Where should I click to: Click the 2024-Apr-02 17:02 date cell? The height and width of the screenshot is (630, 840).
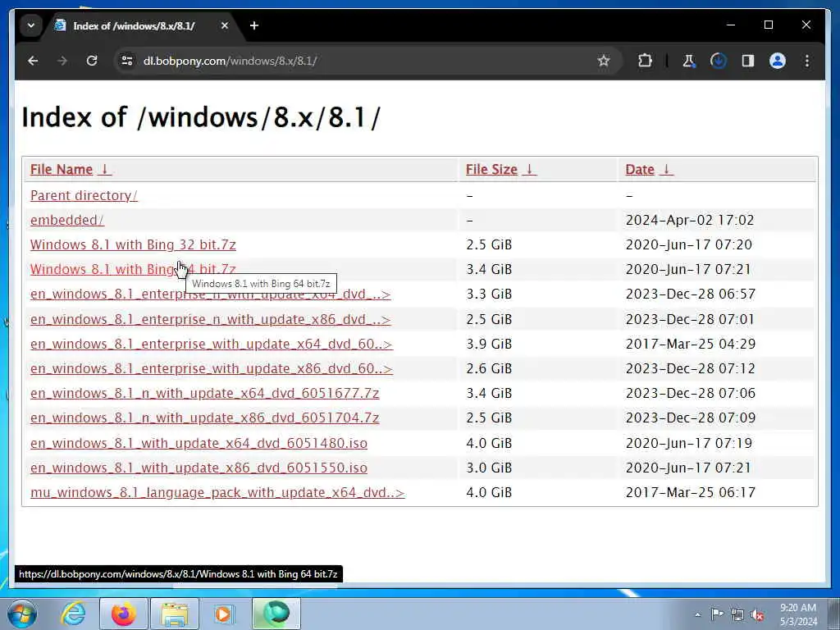(x=689, y=220)
